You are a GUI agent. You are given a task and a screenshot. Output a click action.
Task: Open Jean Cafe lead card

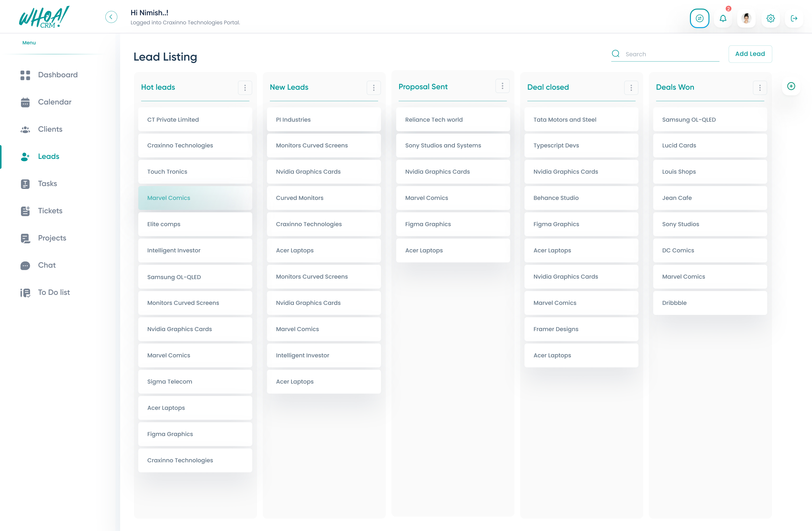[x=710, y=198]
